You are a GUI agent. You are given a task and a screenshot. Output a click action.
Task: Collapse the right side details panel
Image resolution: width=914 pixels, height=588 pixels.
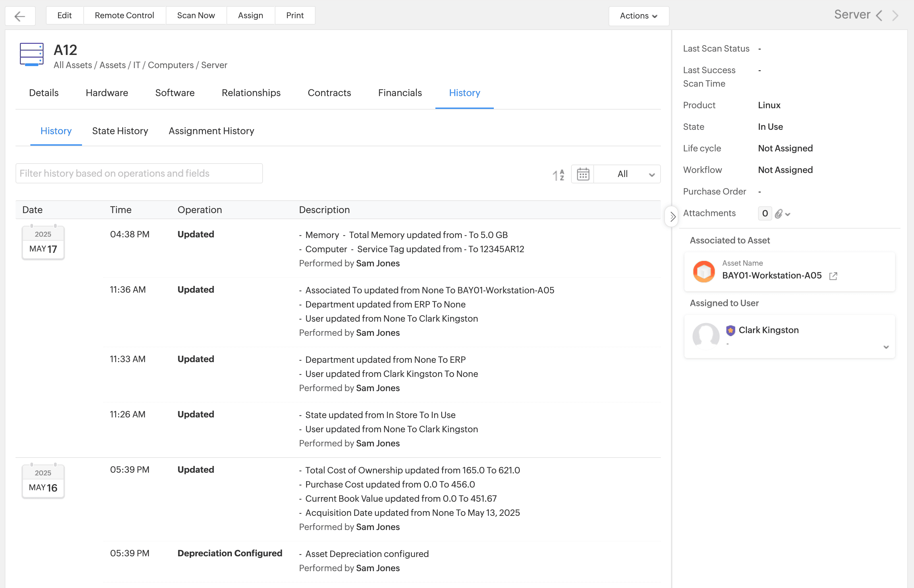[x=672, y=216]
